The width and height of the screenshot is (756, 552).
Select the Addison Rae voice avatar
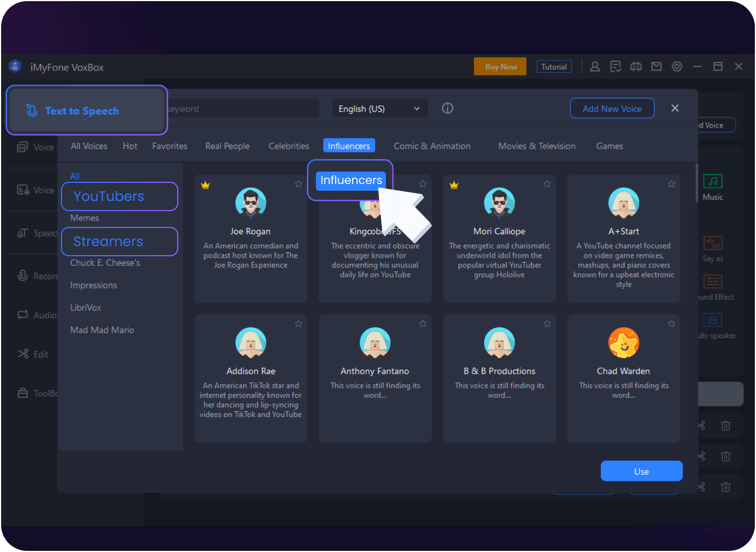coord(250,343)
